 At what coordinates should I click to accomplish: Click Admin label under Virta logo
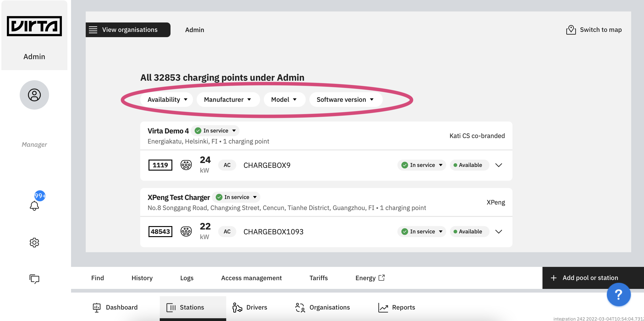pyautogui.click(x=34, y=57)
